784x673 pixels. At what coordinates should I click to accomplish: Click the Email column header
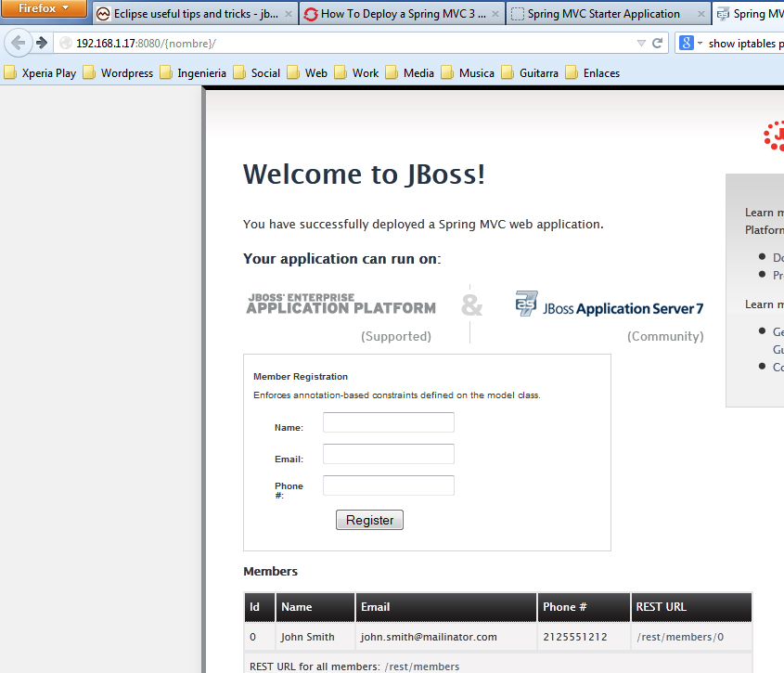tap(446, 607)
